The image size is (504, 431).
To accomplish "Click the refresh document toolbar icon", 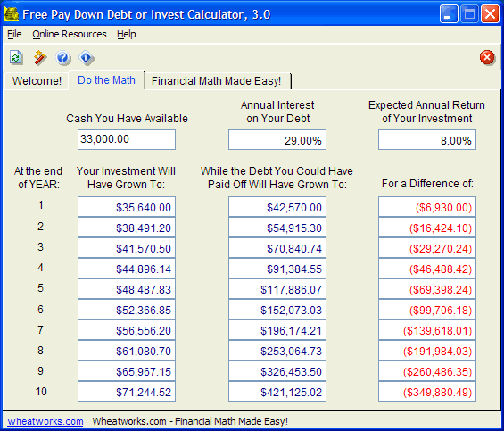I will pos(16,58).
